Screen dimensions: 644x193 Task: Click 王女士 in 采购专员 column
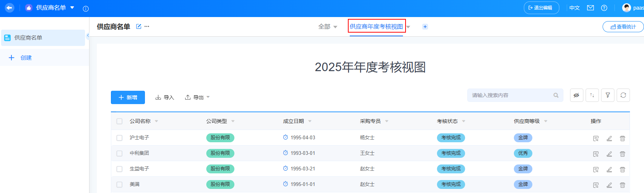pyautogui.click(x=367, y=153)
